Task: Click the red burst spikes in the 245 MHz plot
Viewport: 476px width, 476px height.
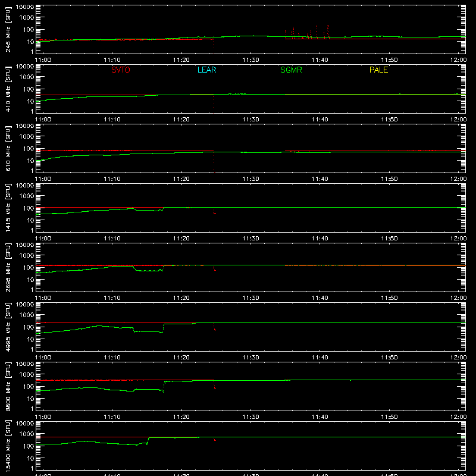Action: 307,33
